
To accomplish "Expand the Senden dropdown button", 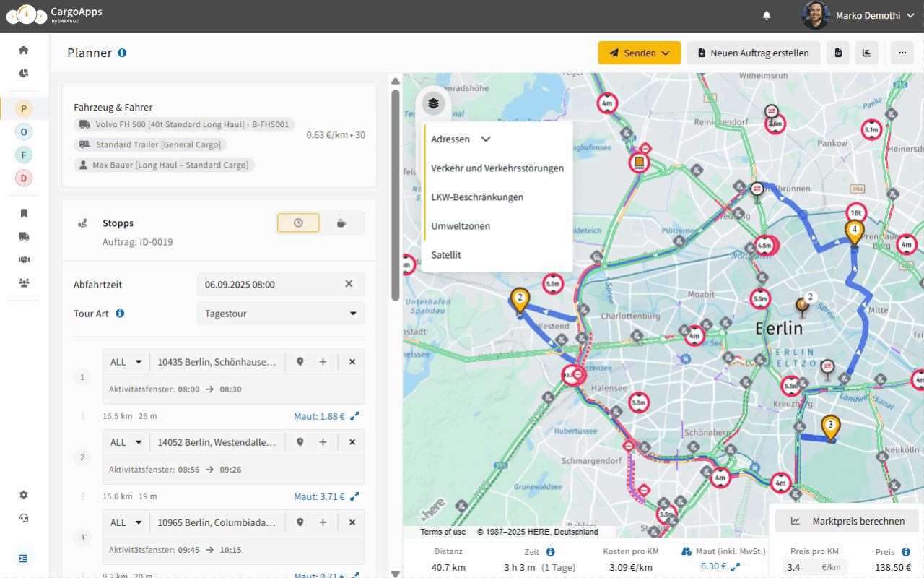I will [639, 53].
